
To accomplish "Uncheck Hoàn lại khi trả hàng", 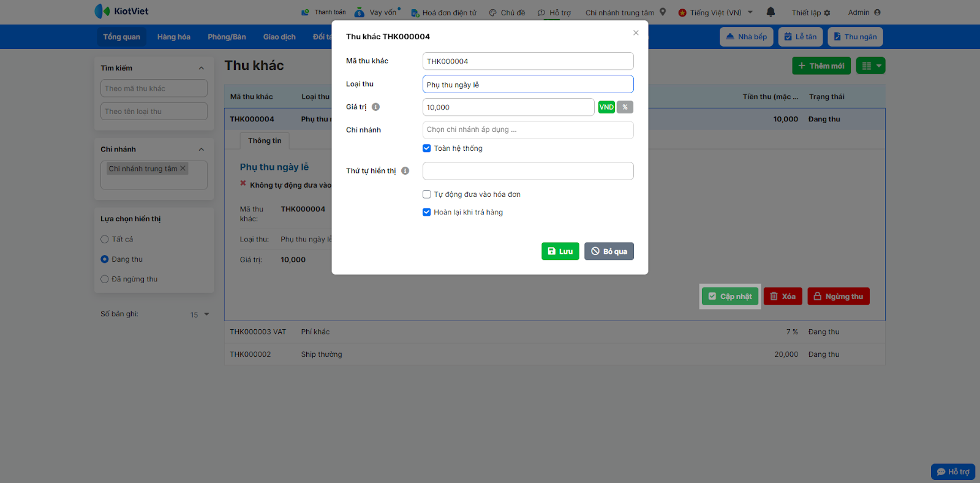I will tap(427, 212).
